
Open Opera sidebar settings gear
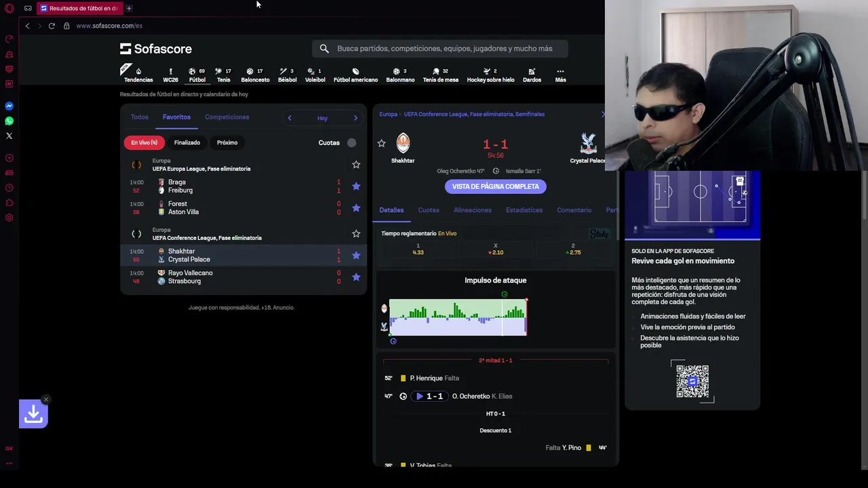tap(9, 218)
